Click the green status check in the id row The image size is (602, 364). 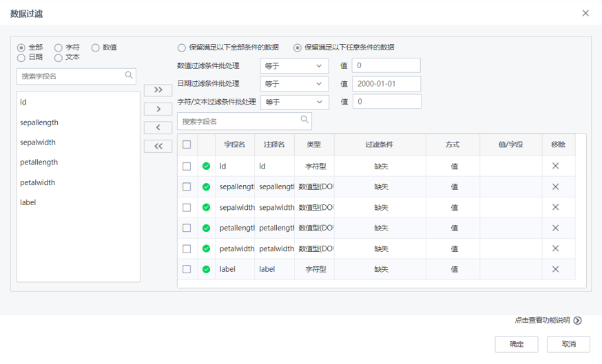[206, 166]
